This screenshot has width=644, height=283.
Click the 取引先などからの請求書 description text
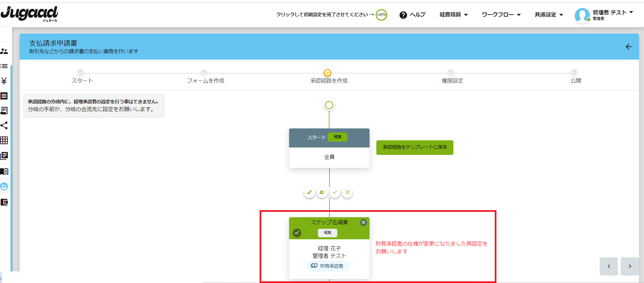click(84, 52)
